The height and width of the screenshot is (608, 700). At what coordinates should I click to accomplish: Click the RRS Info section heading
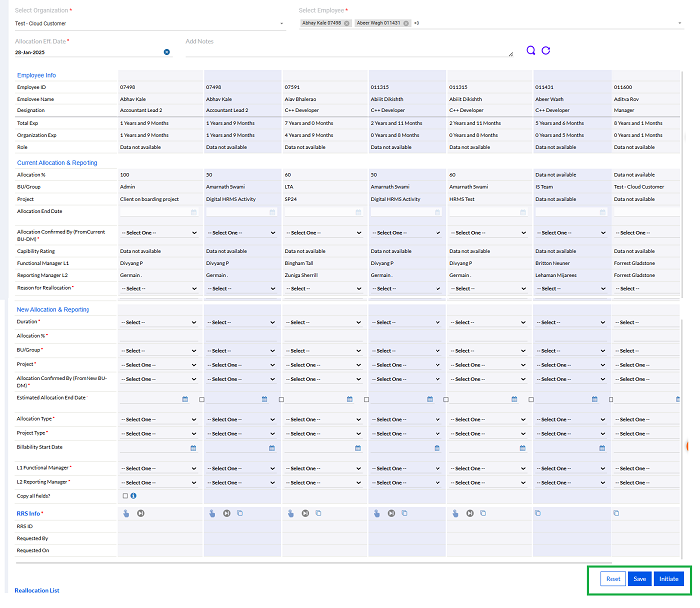[30, 514]
